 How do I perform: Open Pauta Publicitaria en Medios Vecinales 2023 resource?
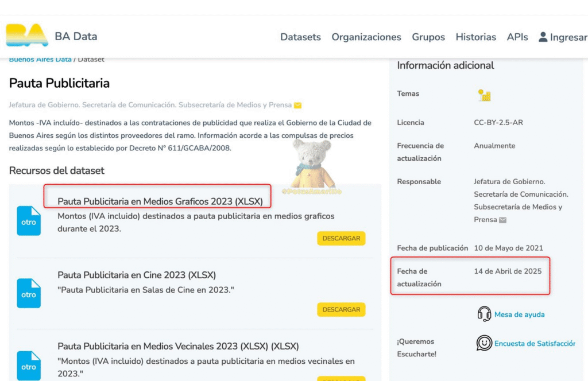point(178,346)
